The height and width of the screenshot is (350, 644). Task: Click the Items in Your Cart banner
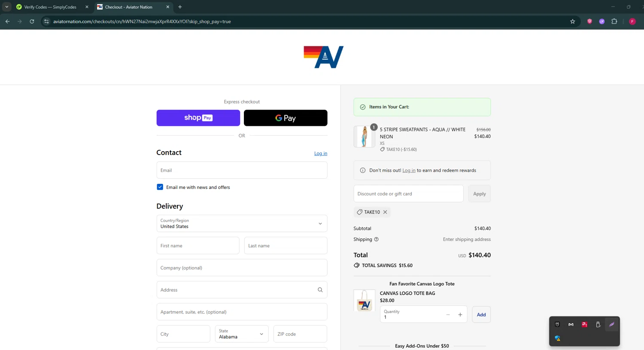click(422, 107)
